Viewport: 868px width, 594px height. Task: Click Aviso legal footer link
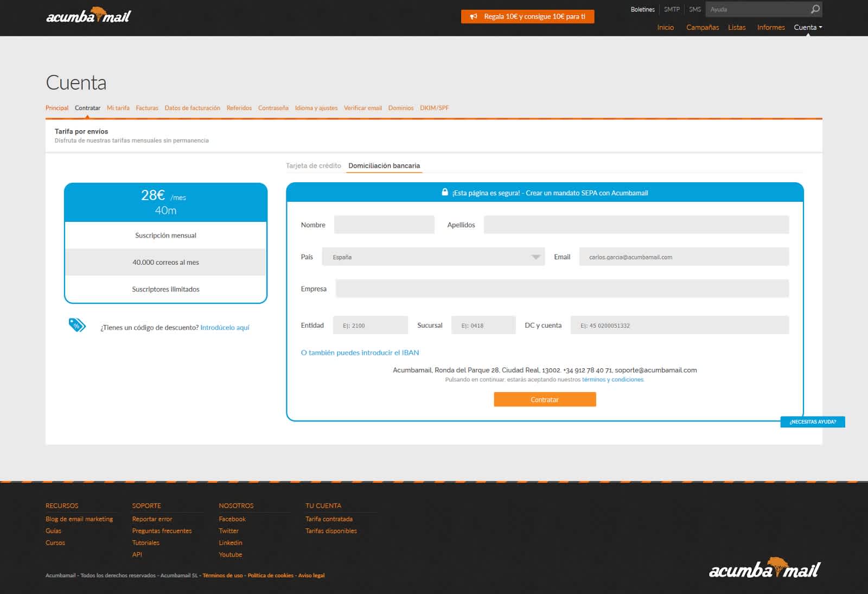[x=311, y=576]
